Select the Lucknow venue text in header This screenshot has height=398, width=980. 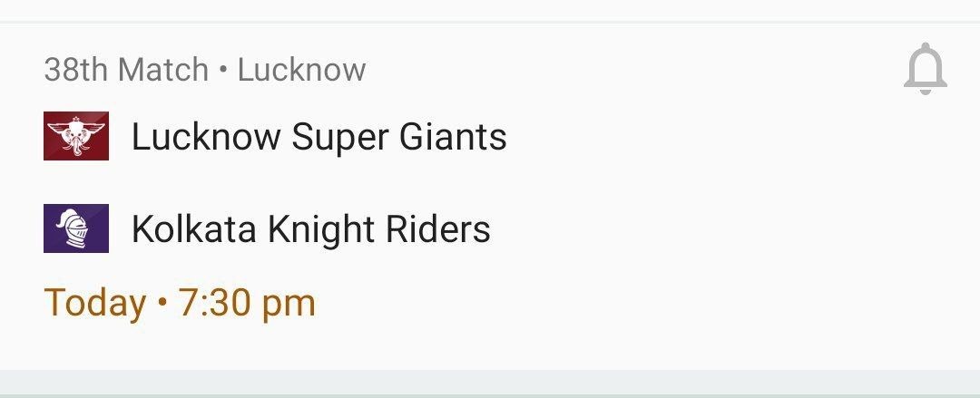301,70
